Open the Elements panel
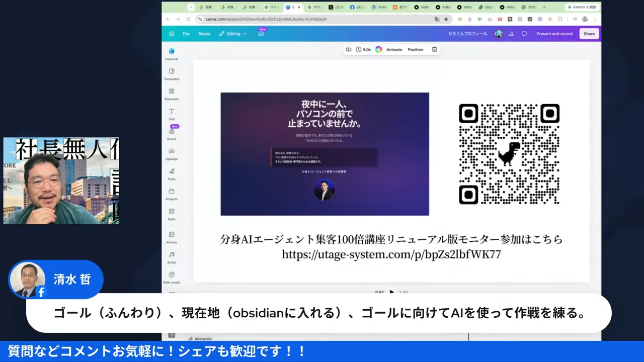 tap(172, 94)
